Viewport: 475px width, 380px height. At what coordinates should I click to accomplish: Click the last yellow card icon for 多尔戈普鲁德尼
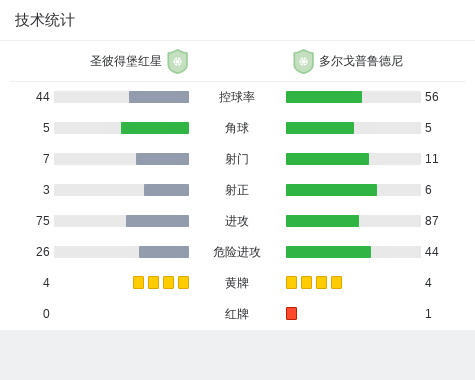coord(336,282)
